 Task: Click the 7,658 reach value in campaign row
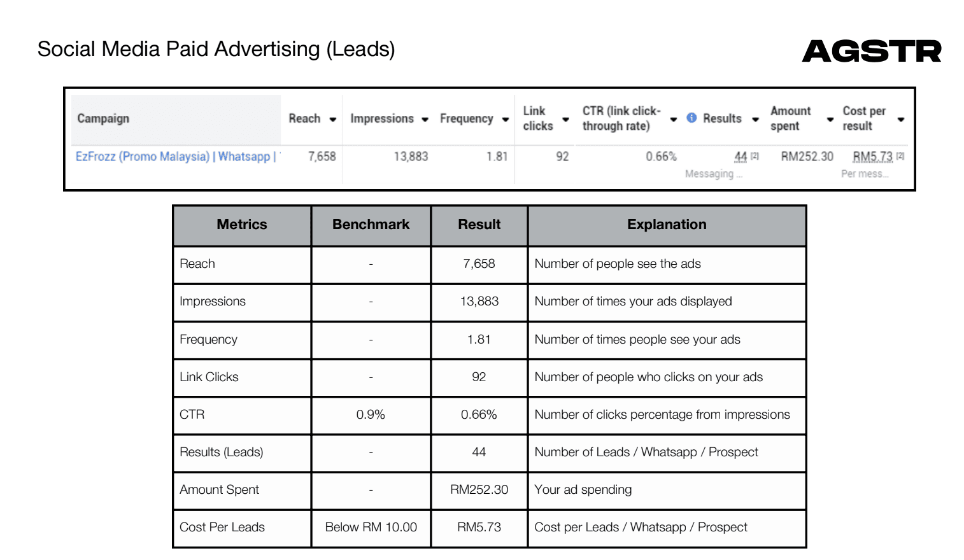[x=322, y=157]
